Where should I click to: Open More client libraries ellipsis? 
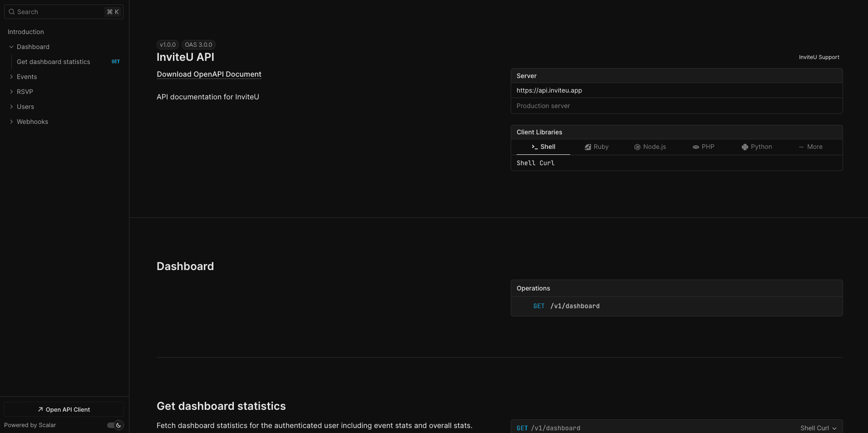[801, 147]
